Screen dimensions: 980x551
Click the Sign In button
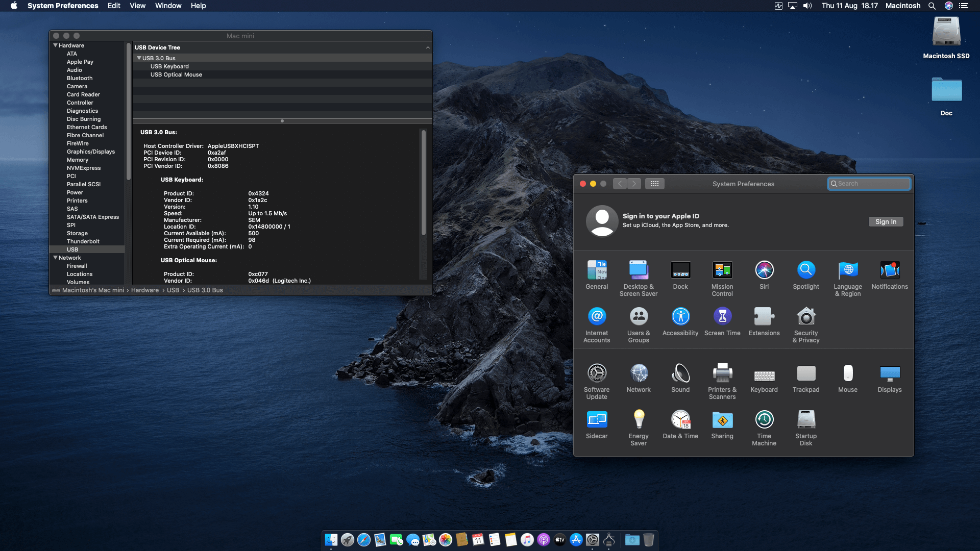click(886, 221)
